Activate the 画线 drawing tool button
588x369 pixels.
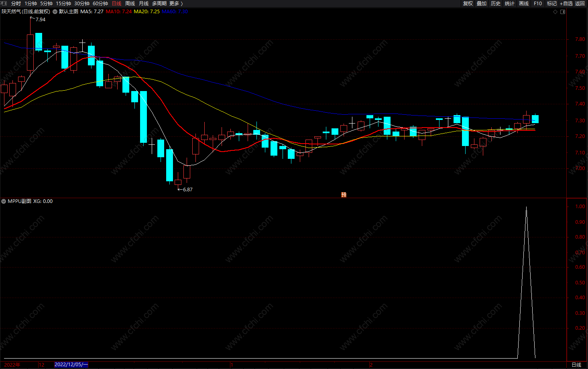[x=524, y=4]
